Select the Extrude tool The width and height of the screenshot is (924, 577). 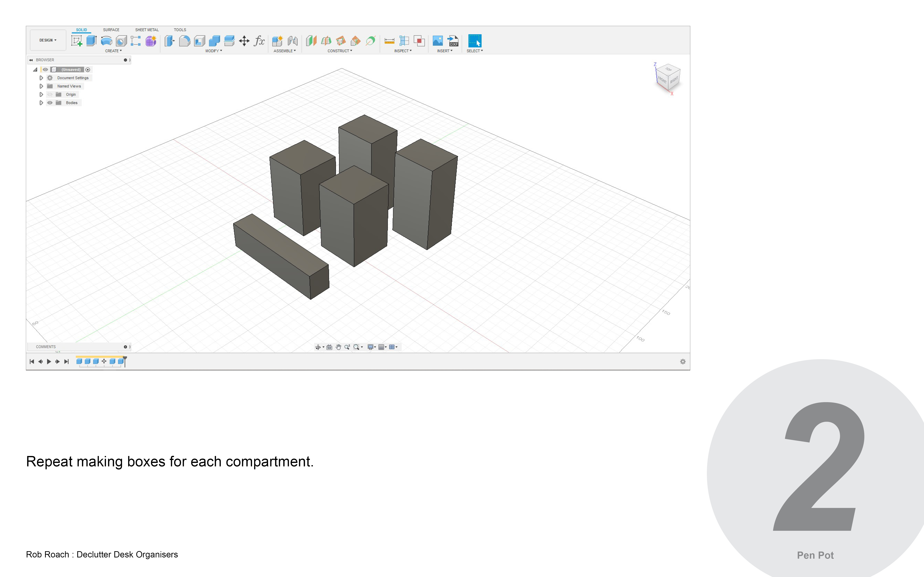coord(91,41)
